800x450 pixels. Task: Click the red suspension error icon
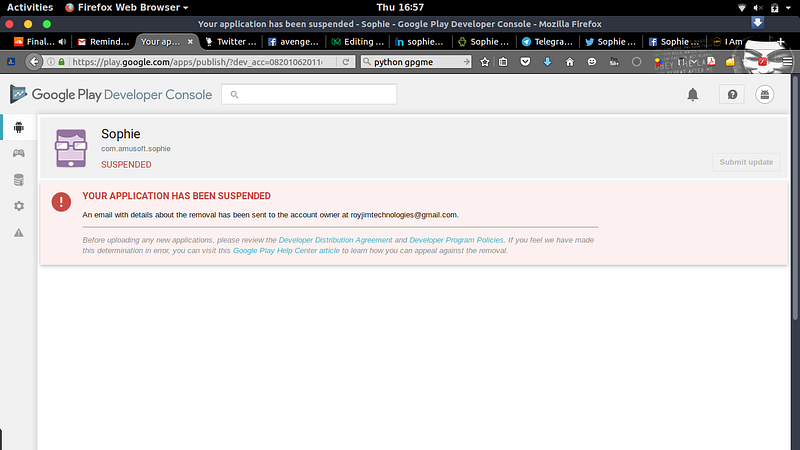(x=61, y=202)
